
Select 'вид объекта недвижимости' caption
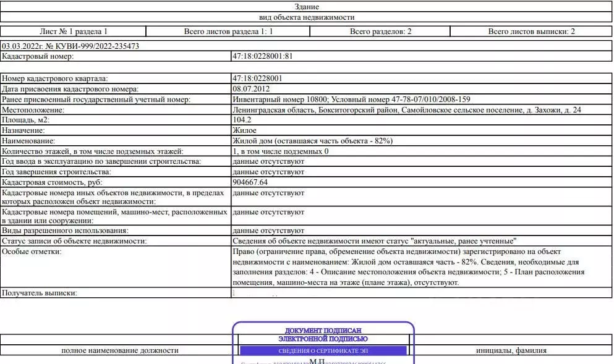[307, 17]
